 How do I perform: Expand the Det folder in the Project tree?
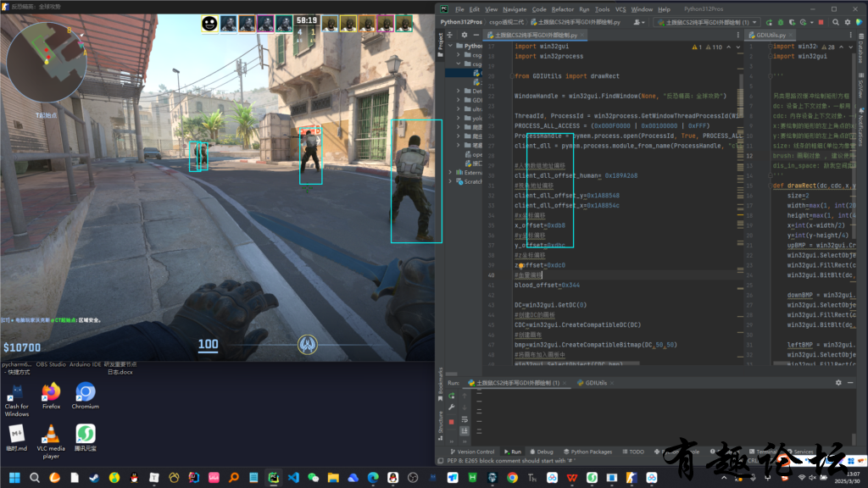pyautogui.click(x=459, y=91)
